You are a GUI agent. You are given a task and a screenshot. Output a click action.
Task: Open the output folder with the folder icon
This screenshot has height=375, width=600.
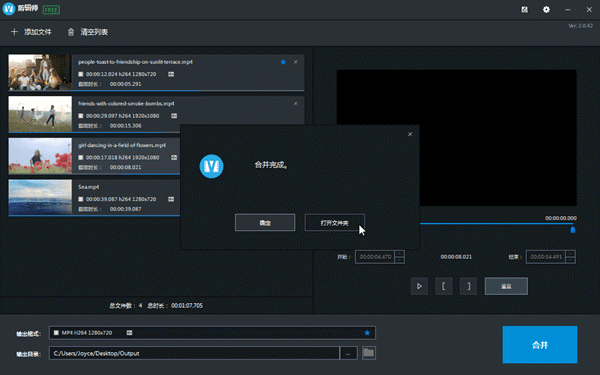point(369,353)
